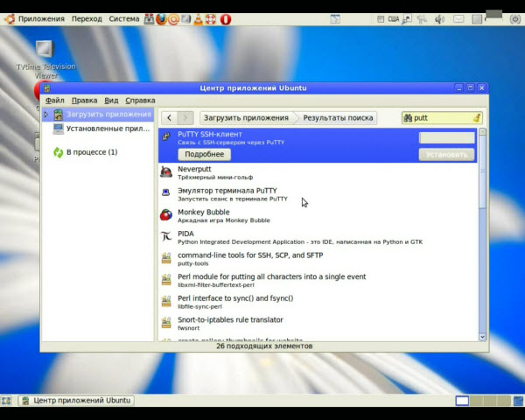Launch Firefox from the top panel
Image resolution: width=525 pixels, height=420 pixels.
click(x=161, y=19)
